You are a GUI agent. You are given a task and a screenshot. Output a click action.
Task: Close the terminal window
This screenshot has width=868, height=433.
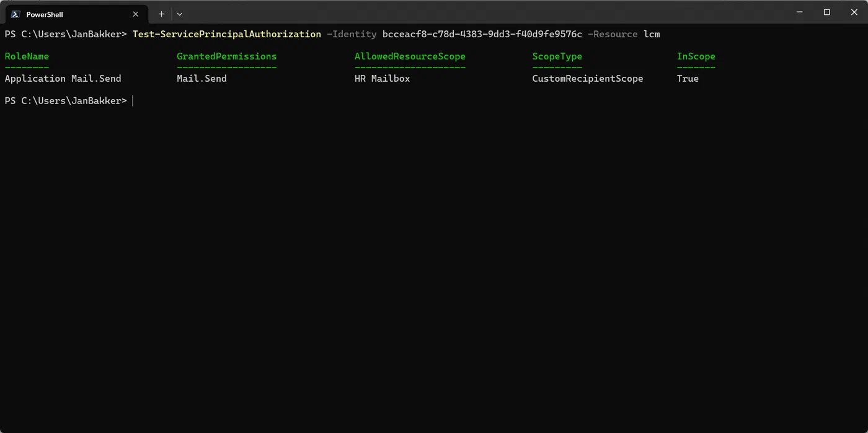click(854, 12)
